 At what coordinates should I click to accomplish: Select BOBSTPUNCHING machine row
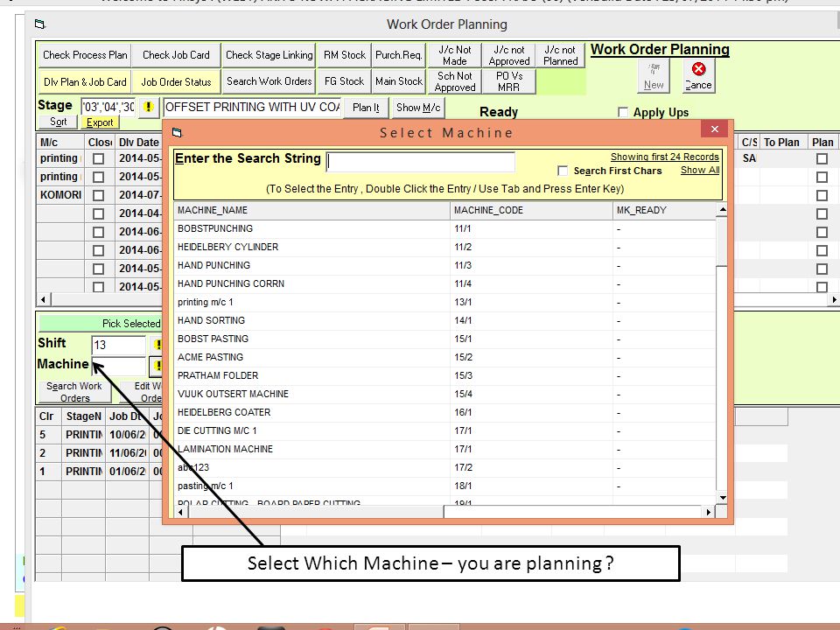pyautogui.click(x=445, y=228)
